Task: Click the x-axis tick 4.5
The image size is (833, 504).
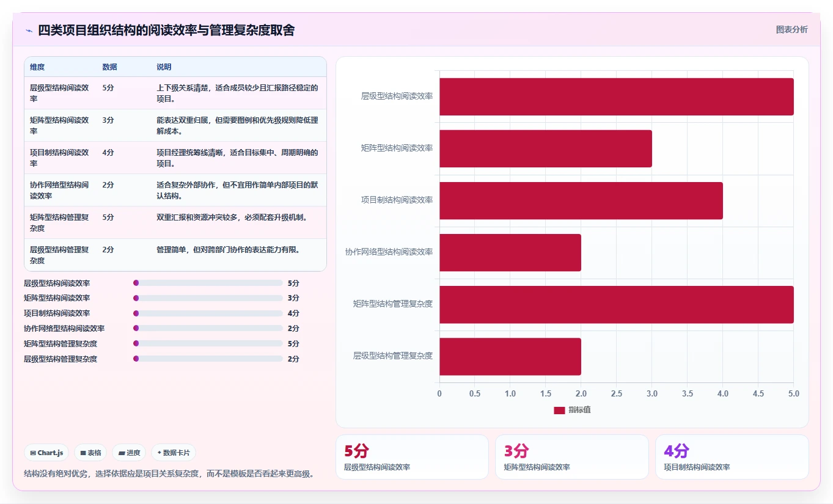Action: click(758, 393)
